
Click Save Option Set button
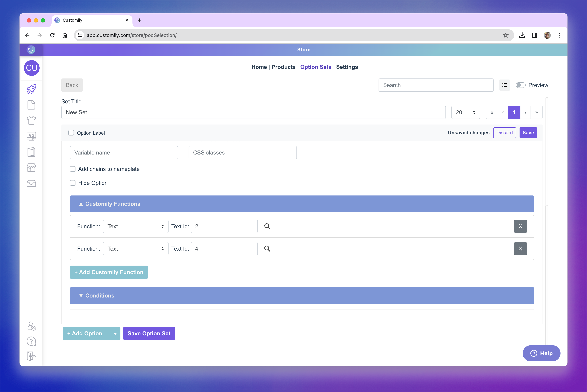pos(149,334)
